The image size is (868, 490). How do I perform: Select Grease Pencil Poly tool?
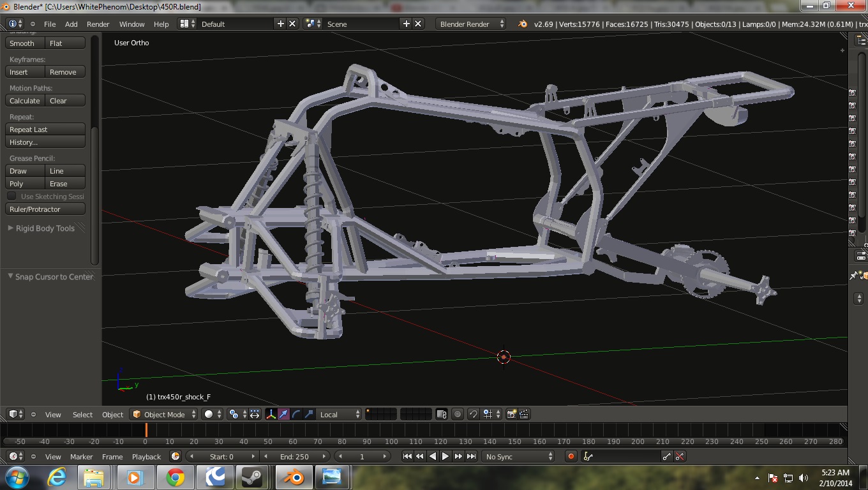(25, 184)
